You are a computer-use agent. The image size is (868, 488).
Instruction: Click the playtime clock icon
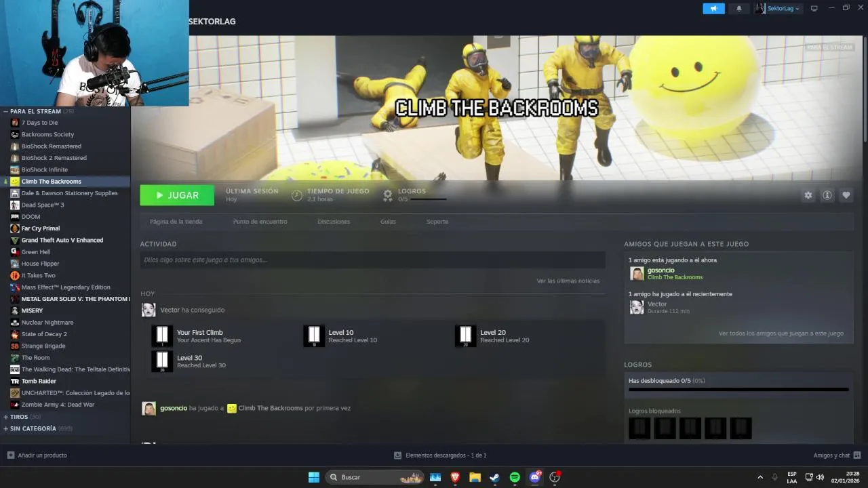click(297, 195)
